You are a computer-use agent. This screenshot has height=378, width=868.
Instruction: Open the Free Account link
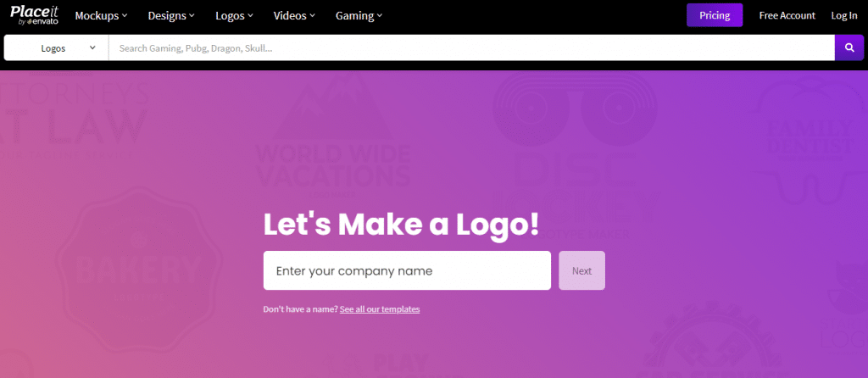(787, 15)
